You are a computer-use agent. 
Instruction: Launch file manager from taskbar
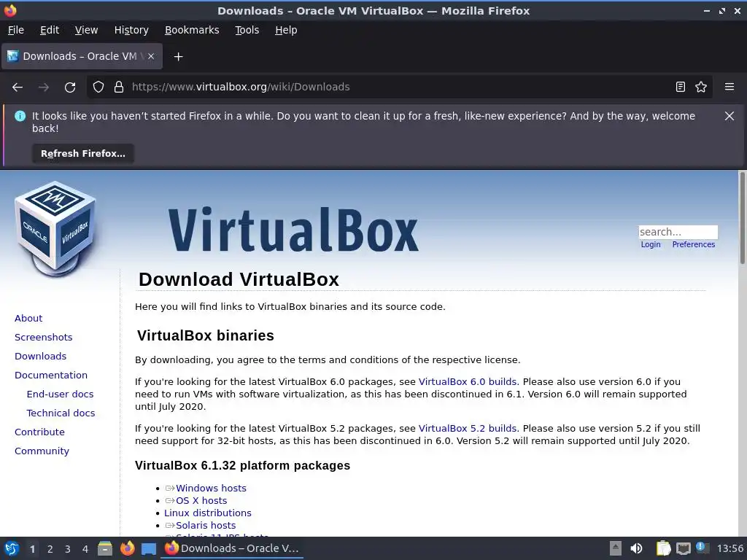(x=105, y=548)
